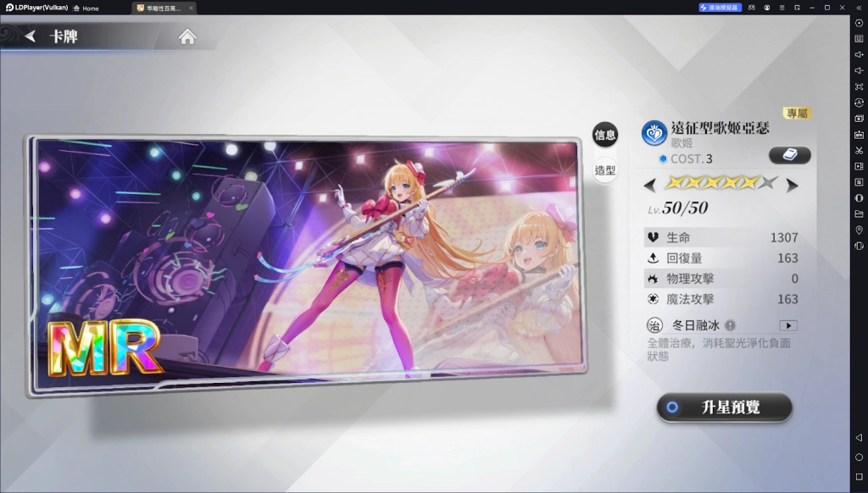Show next star level with right arrow

pyautogui.click(x=792, y=185)
